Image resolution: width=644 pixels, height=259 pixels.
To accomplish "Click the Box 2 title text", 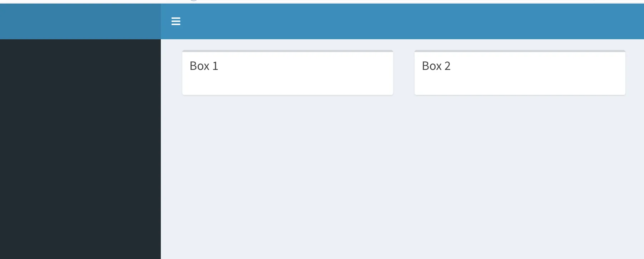I will (436, 66).
